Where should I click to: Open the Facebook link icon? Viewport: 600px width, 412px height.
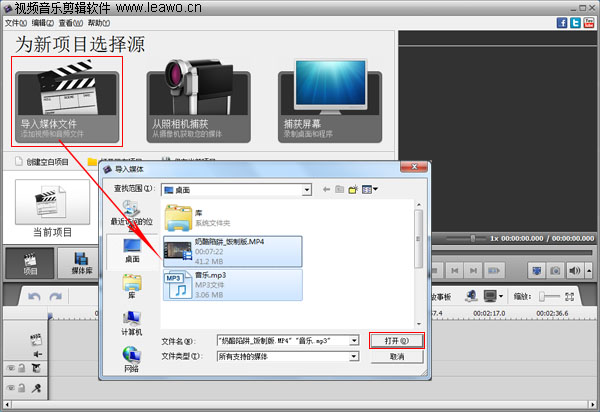pyautogui.click(x=562, y=23)
